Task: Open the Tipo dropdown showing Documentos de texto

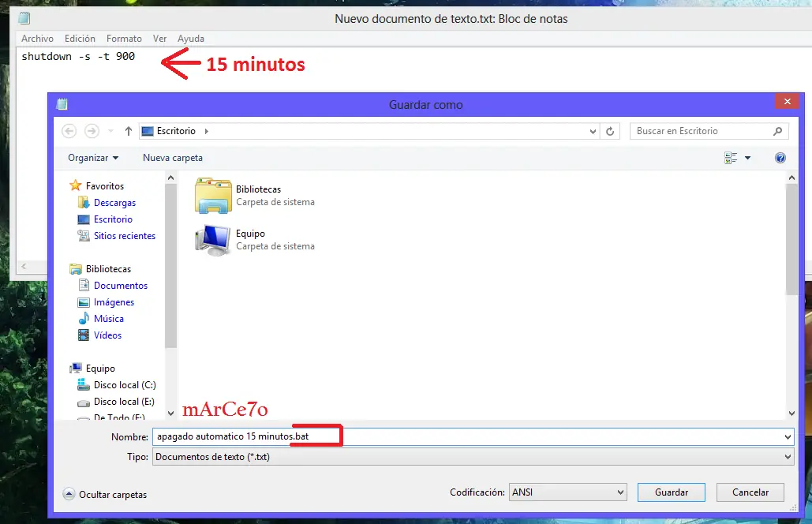Action: [x=473, y=456]
